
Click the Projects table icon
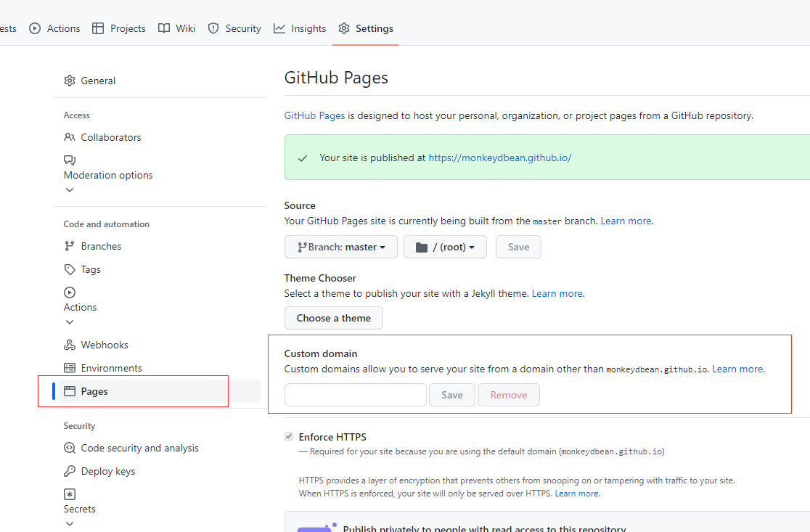(x=98, y=28)
